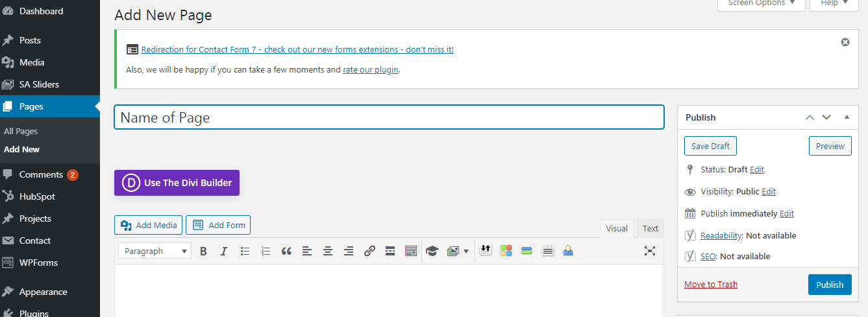The height and width of the screenshot is (317, 868).
Task: Open the gallery icon dropdown arrow
Action: tap(465, 252)
